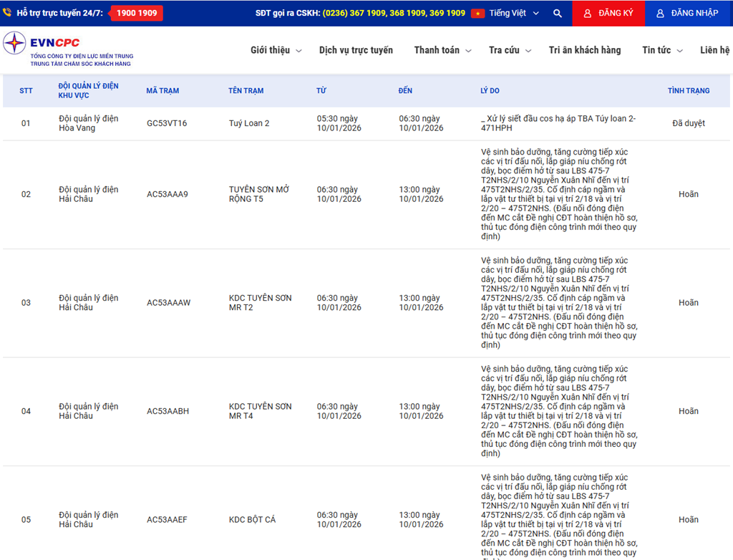Expand the Giới thiệu menu chevron

point(298,51)
